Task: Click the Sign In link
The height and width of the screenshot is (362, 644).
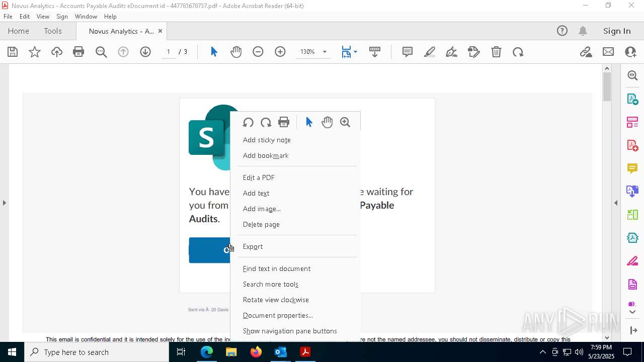Action: coord(617,31)
